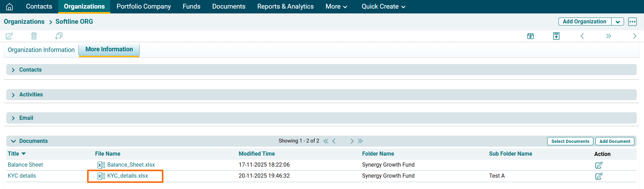Open the three-dots more options button
The width and height of the screenshot is (644, 189).
click(632, 22)
